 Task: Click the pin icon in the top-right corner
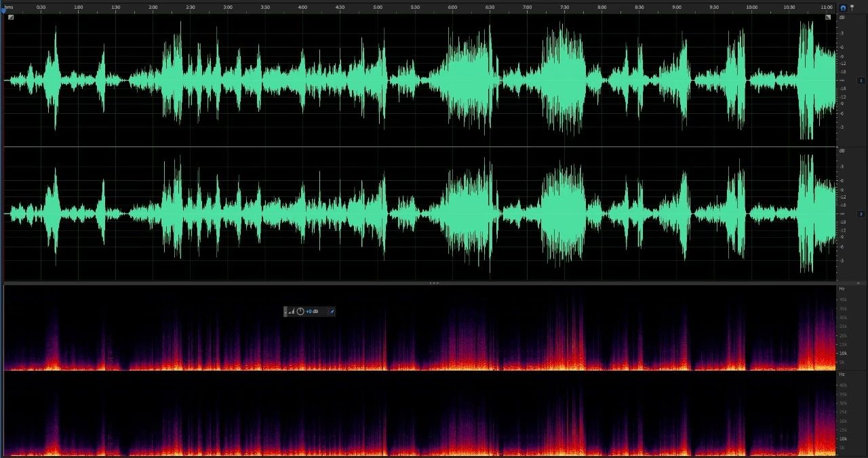pos(852,7)
